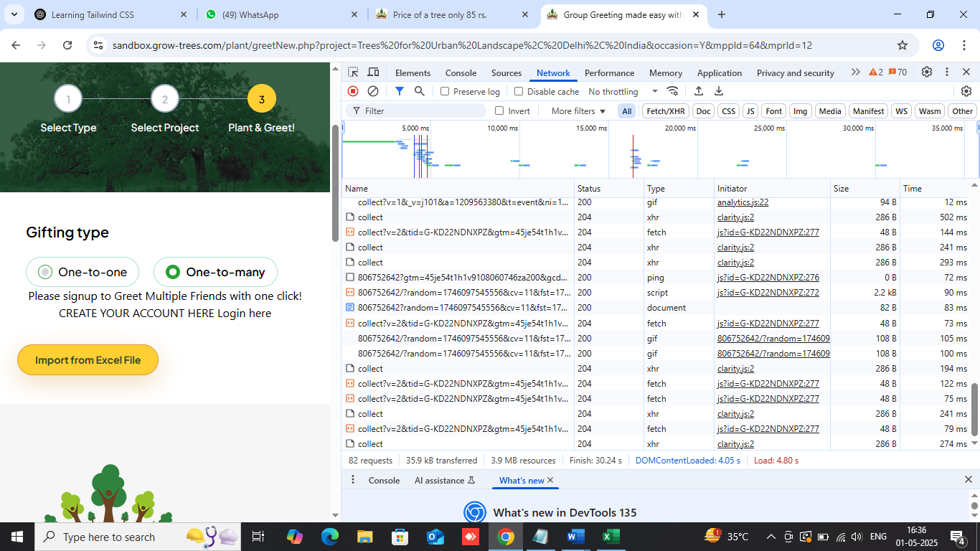This screenshot has width=980, height=551.
Task: Check the Disable cache option
Action: [519, 92]
